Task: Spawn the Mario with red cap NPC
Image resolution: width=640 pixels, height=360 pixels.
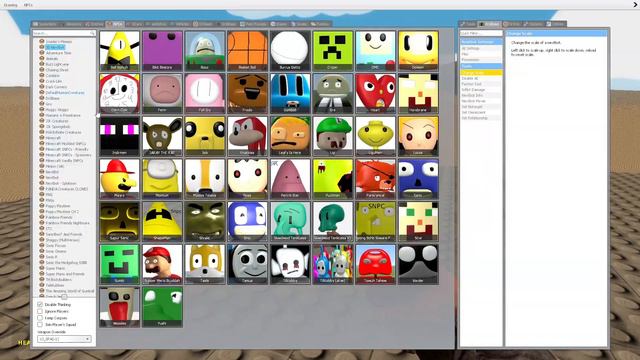Action: pyautogui.click(x=162, y=264)
